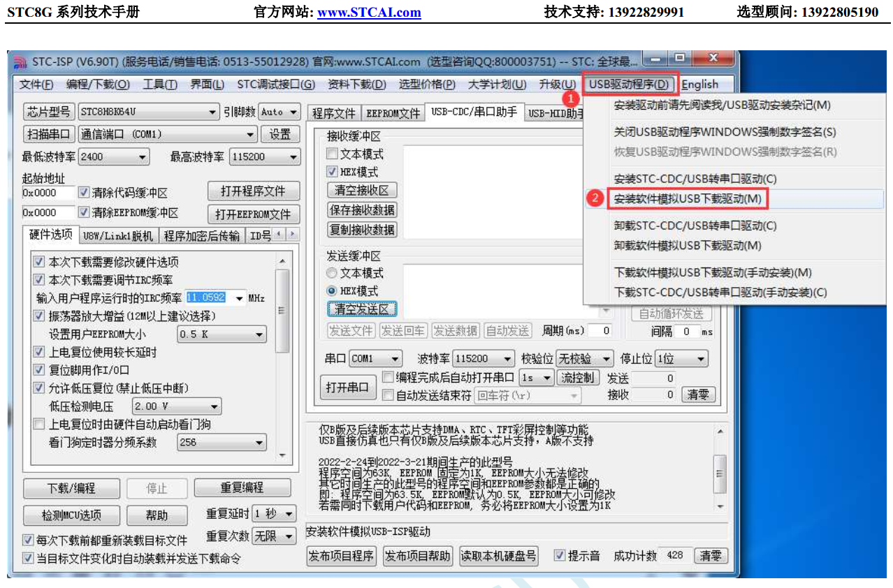Screen dimensions: 893x588
Task: Open 最低波特率 2400 dropdown
Action: click(x=114, y=157)
